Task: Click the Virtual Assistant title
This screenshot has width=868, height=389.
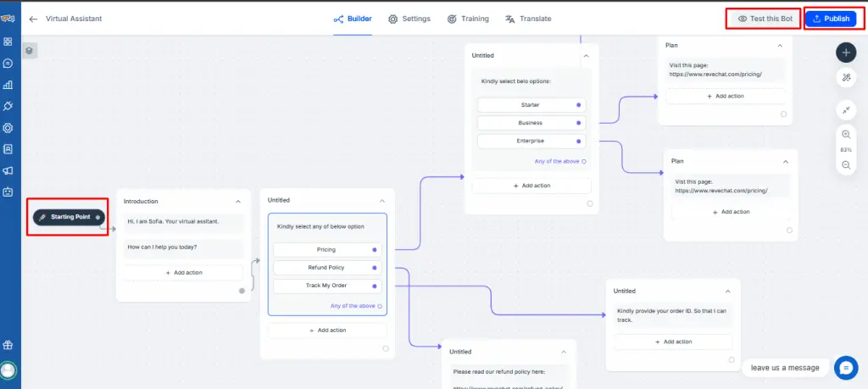Action: point(74,19)
